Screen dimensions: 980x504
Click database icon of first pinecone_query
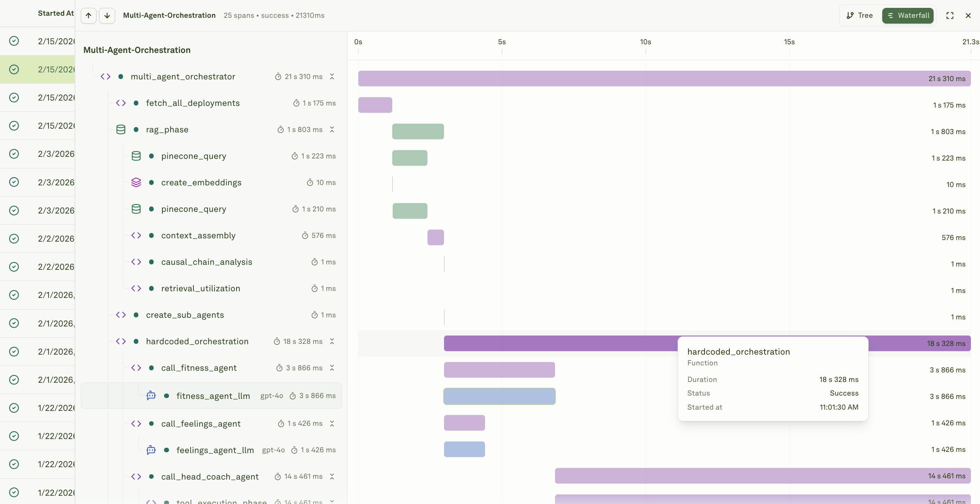coord(136,156)
